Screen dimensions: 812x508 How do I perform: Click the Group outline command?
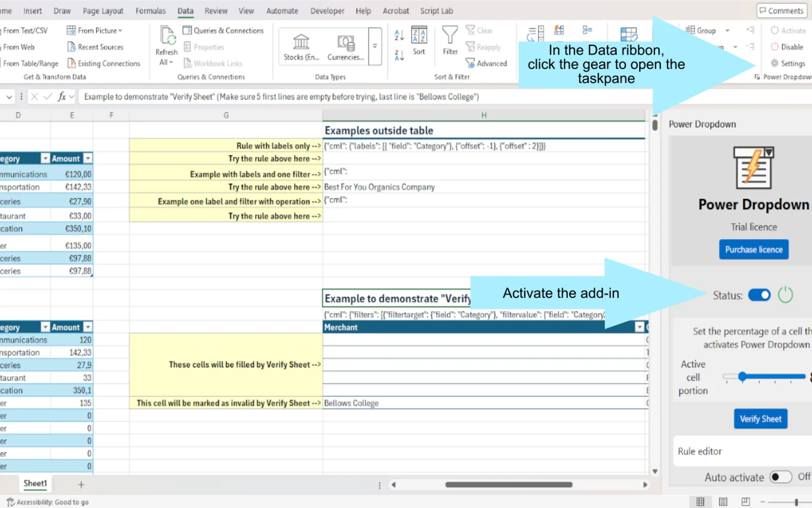click(700, 30)
